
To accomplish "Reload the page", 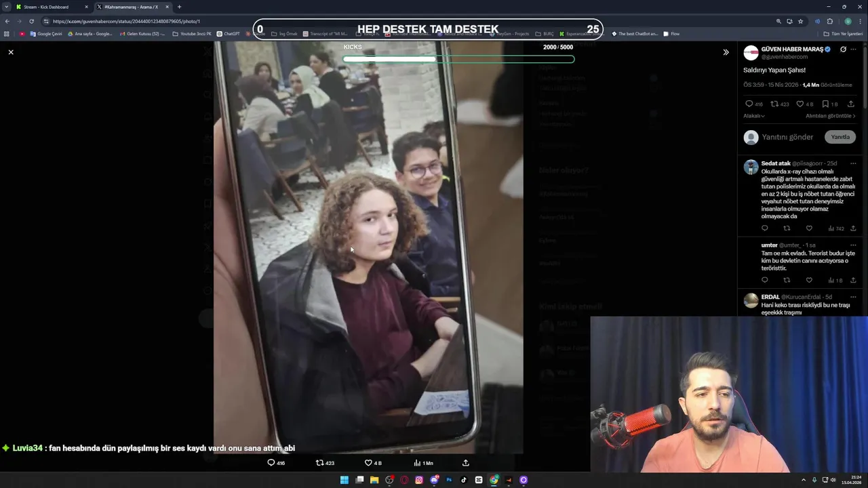I will [31, 21].
